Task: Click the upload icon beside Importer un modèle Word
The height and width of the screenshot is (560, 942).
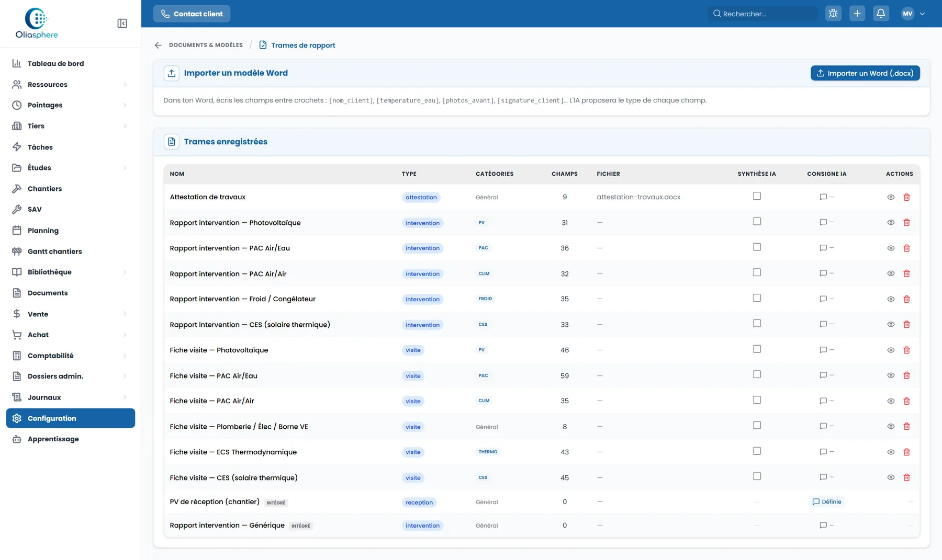Action: pyautogui.click(x=172, y=73)
